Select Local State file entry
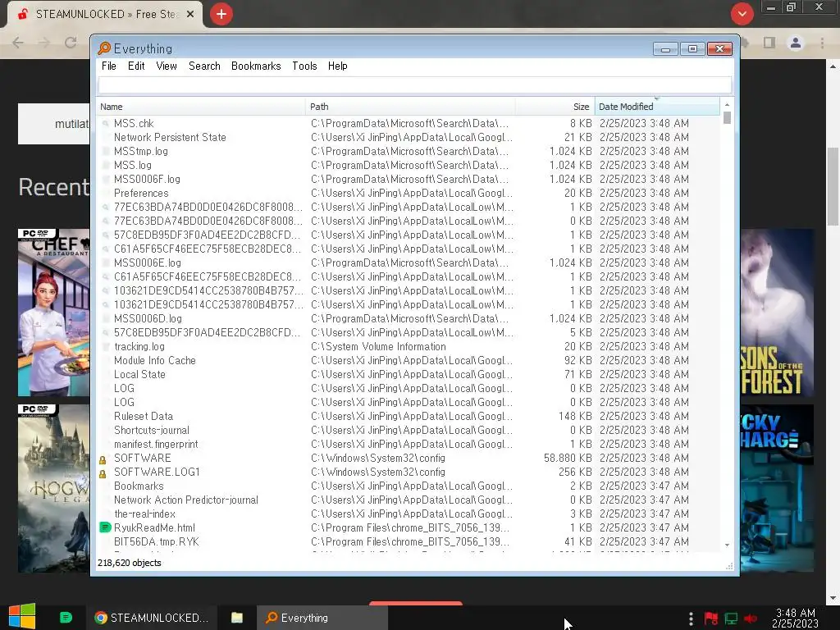Screen dimensions: 840x630 [139, 374]
